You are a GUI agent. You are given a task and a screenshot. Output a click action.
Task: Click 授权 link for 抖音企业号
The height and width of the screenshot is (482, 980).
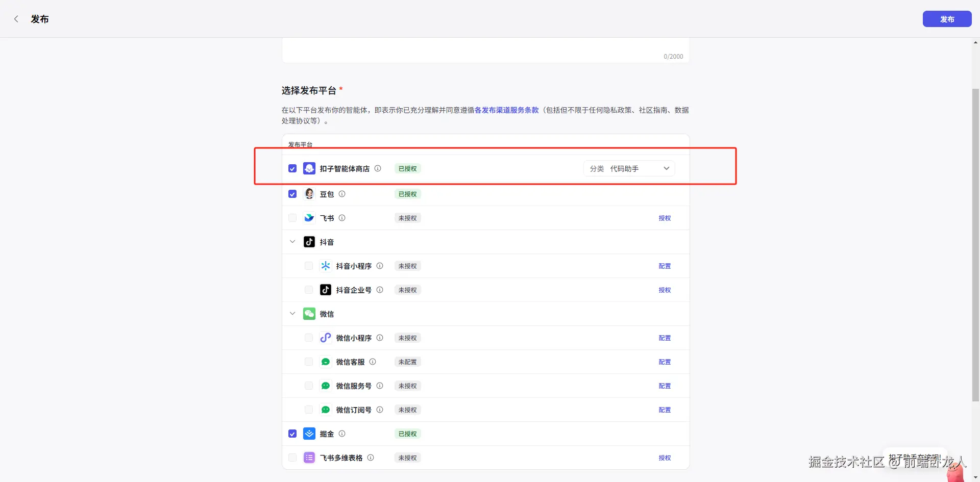click(x=665, y=290)
